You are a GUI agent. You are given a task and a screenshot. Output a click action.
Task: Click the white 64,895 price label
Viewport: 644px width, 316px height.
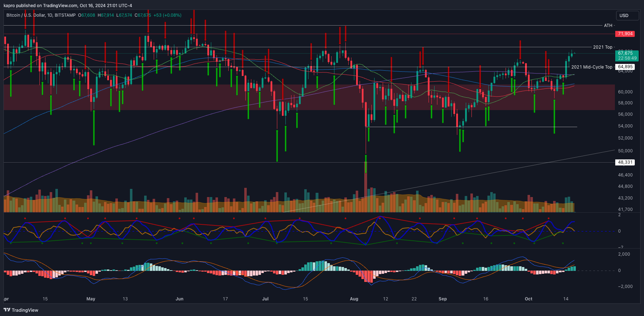coord(625,67)
